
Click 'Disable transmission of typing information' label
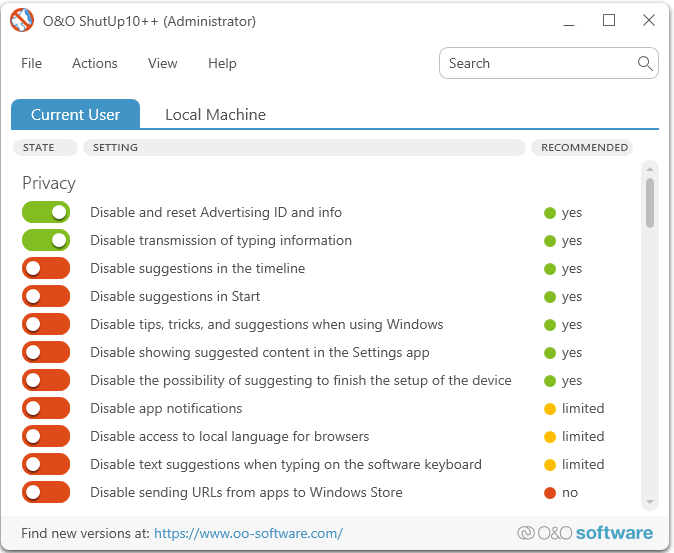pos(221,241)
